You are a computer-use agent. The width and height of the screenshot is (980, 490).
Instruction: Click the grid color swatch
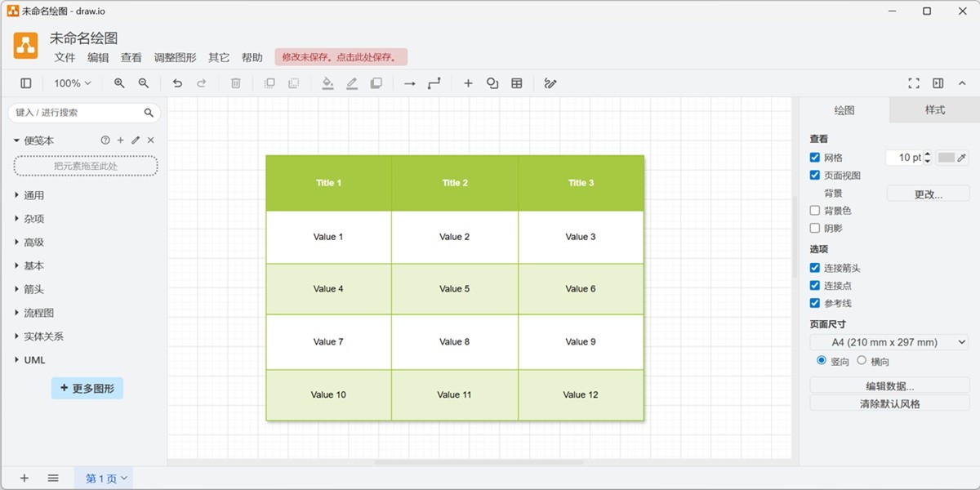click(x=947, y=158)
